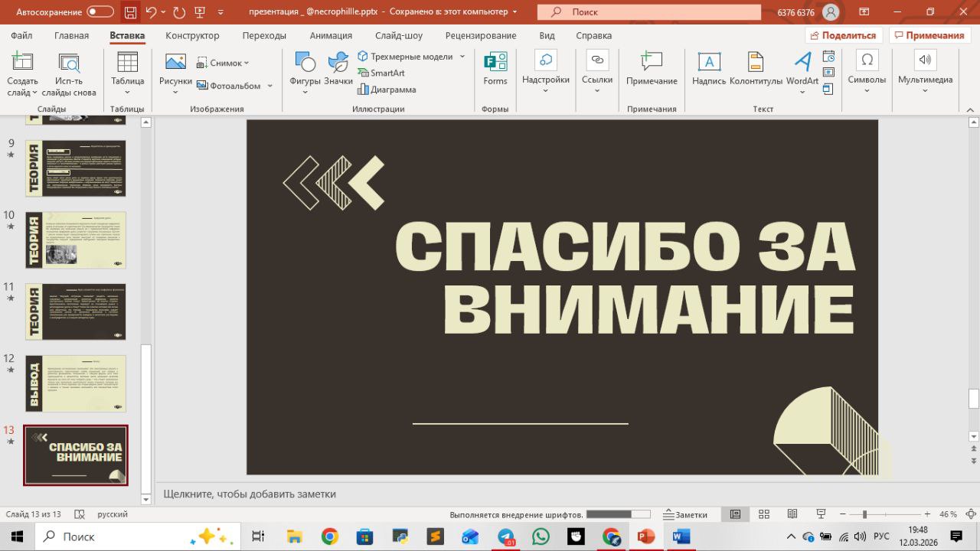Open Telegram from the taskbar
Viewport: 980px width, 551px height.
click(x=505, y=536)
